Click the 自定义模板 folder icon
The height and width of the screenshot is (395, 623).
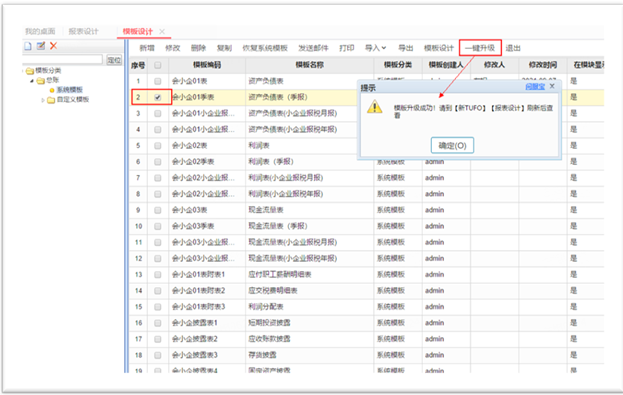pos(51,100)
